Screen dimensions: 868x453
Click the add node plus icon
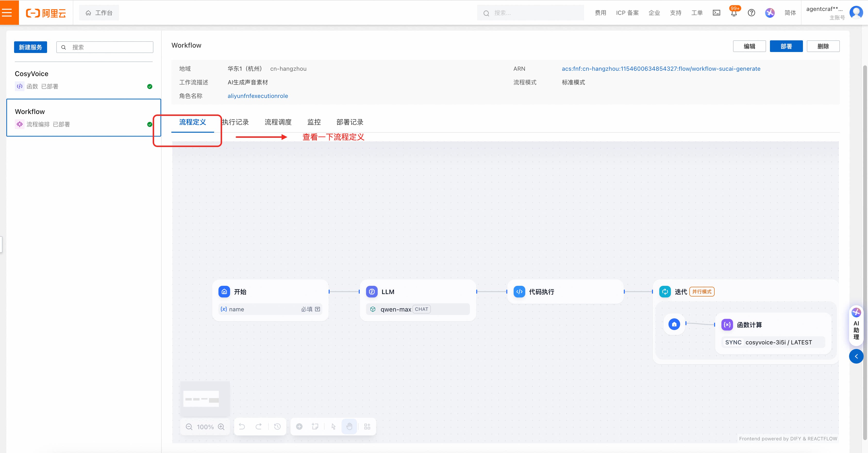pos(299,427)
